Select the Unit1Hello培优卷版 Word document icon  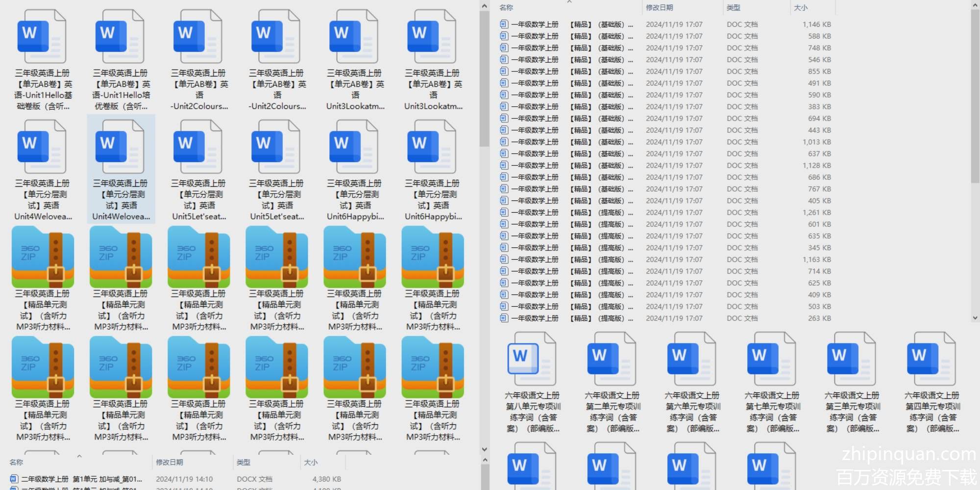click(x=120, y=36)
